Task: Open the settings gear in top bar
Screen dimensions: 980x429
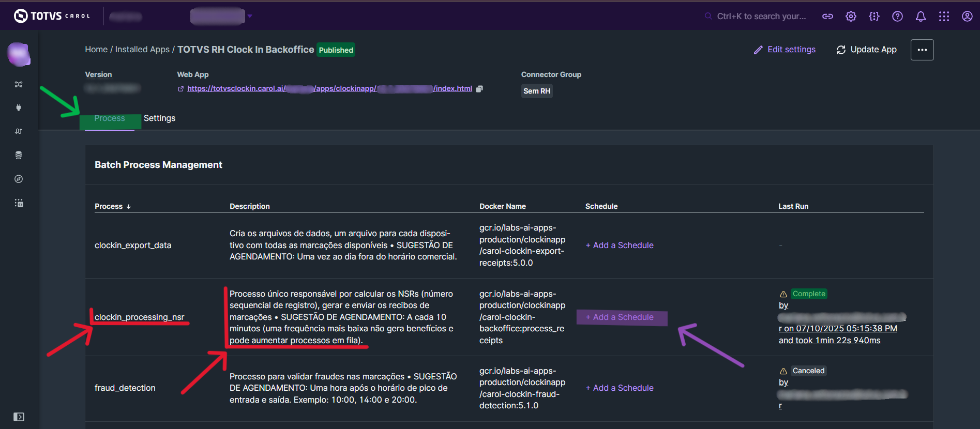Action: click(x=851, y=16)
